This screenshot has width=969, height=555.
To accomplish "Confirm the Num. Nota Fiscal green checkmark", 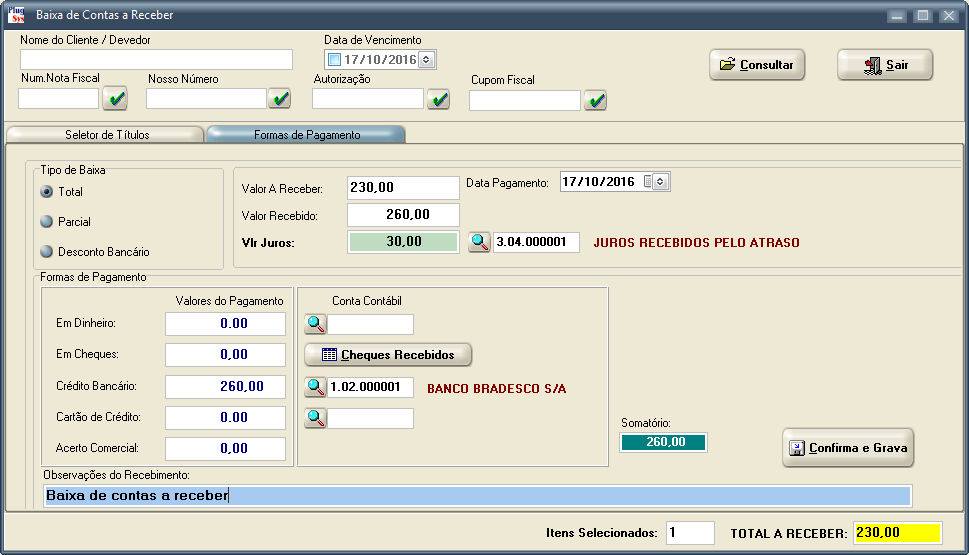I will (x=115, y=98).
